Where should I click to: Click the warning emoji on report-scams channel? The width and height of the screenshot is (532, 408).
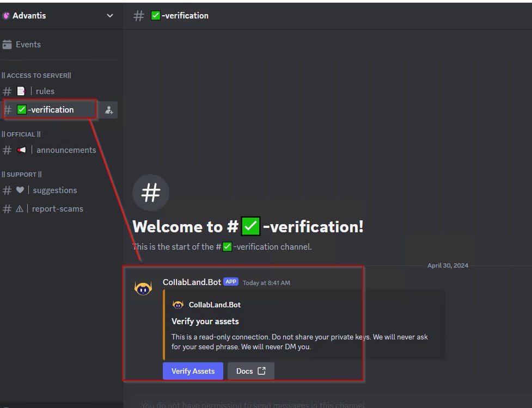[20, 209]
